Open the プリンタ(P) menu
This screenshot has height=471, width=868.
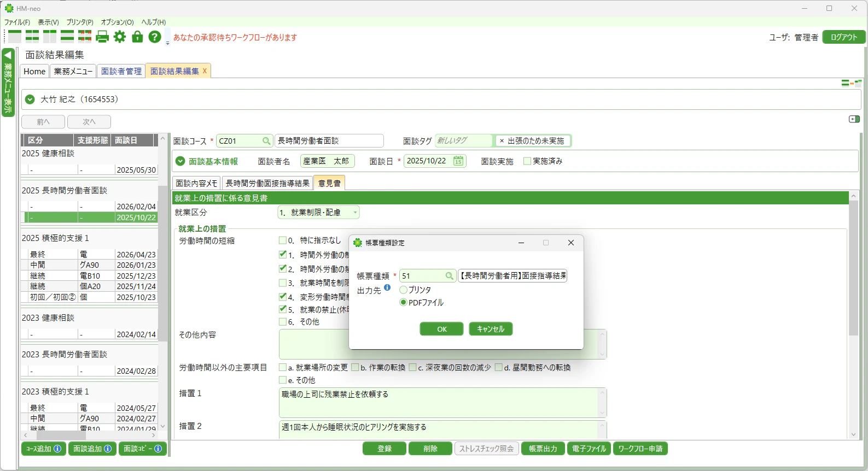pyautogui.click(x=80, y=22)
